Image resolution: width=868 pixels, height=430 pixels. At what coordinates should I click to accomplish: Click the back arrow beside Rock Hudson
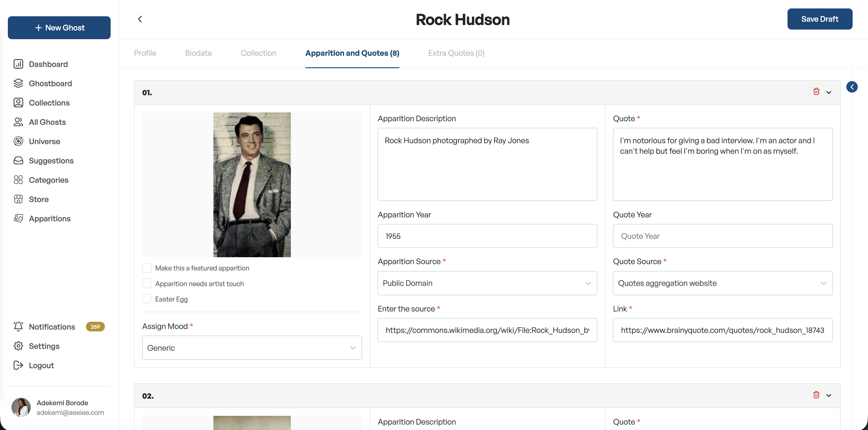140,19
